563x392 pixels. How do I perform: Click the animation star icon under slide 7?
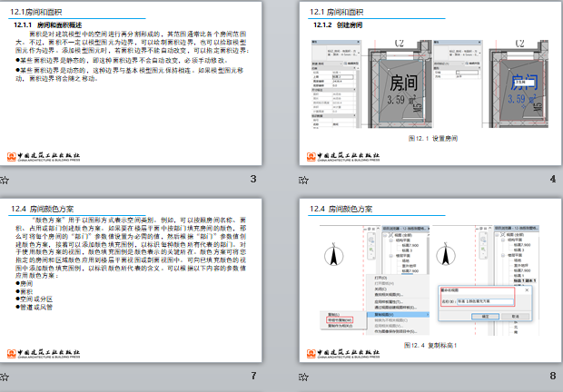tap(6, 377)
